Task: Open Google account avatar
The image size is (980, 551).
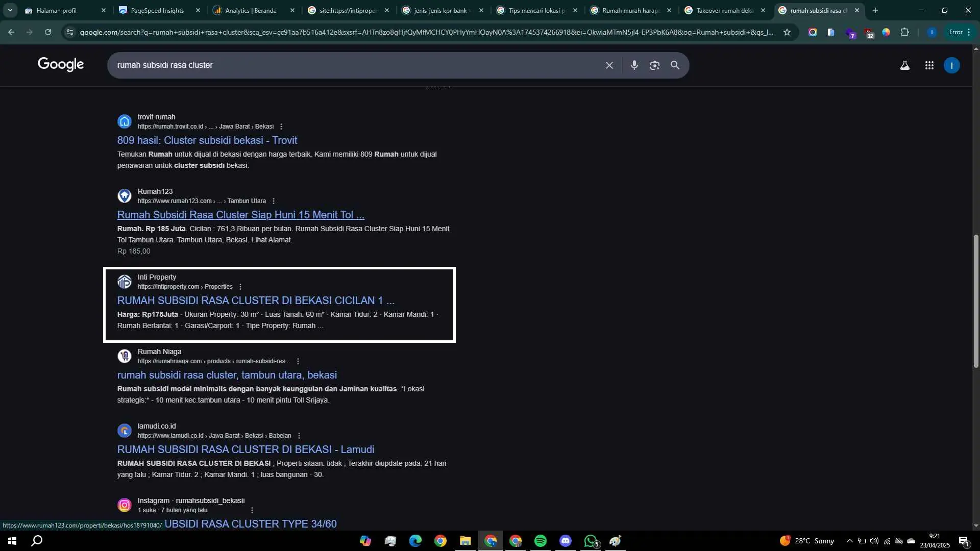Action: tap(951, 65)
